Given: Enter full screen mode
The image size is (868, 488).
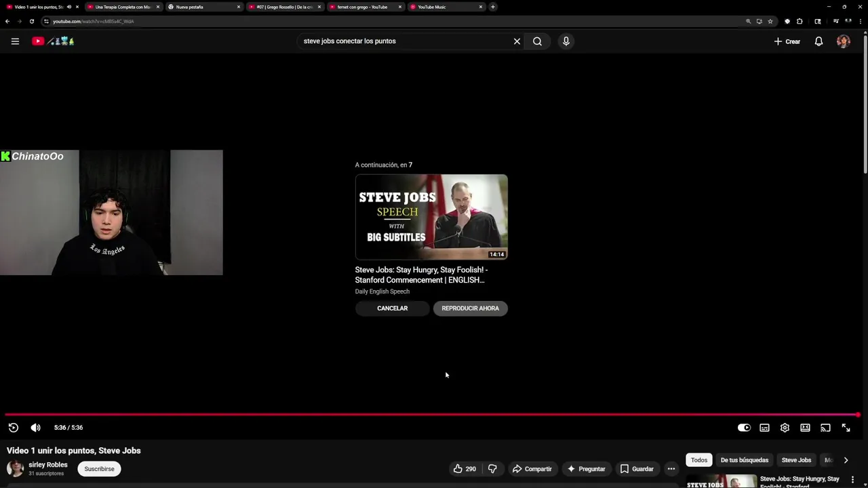Looking at the screenshot, I should point(846,428).
